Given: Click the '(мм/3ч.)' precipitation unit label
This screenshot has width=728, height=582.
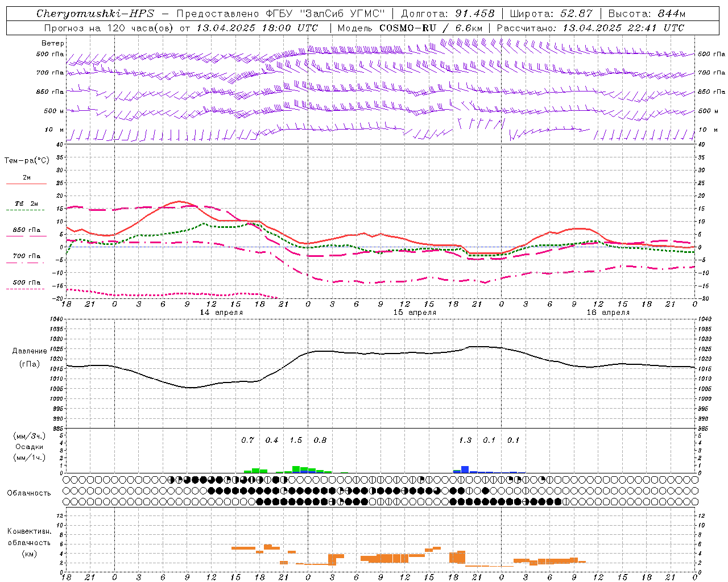Looking at the screenshot, I should 30,436.
